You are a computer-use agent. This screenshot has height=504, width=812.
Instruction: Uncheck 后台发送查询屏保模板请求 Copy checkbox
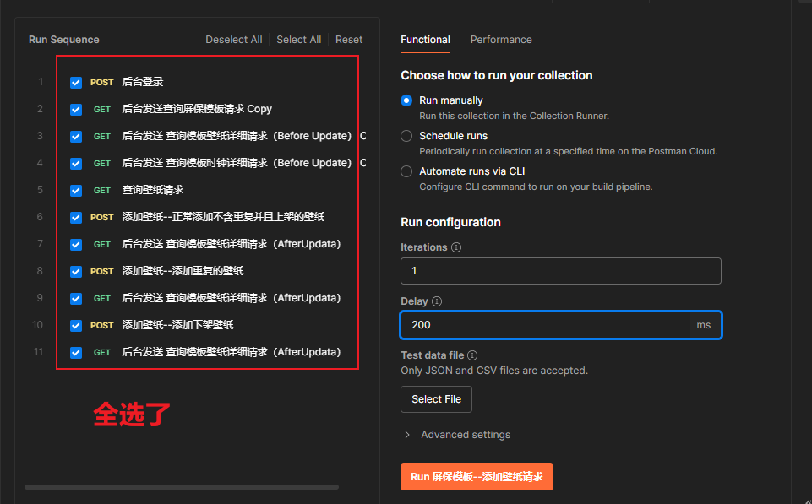coord(76,109)
